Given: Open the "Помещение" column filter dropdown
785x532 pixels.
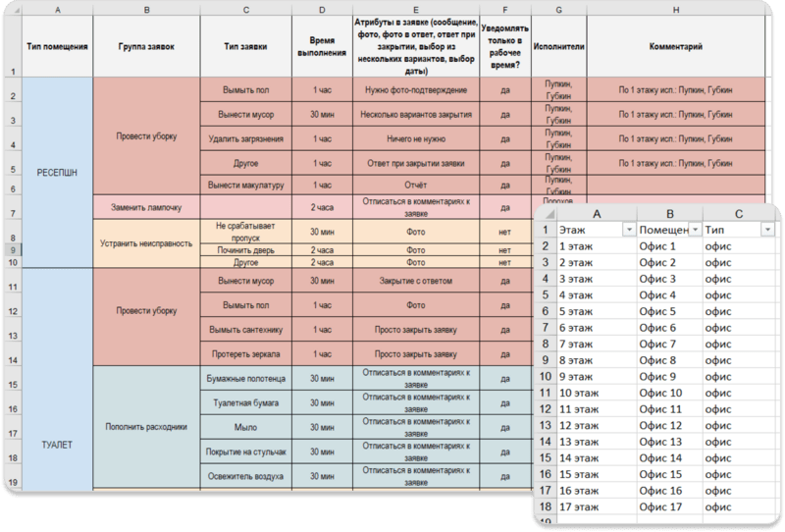Looking at the screenshot, I should (x=693, y=230).
